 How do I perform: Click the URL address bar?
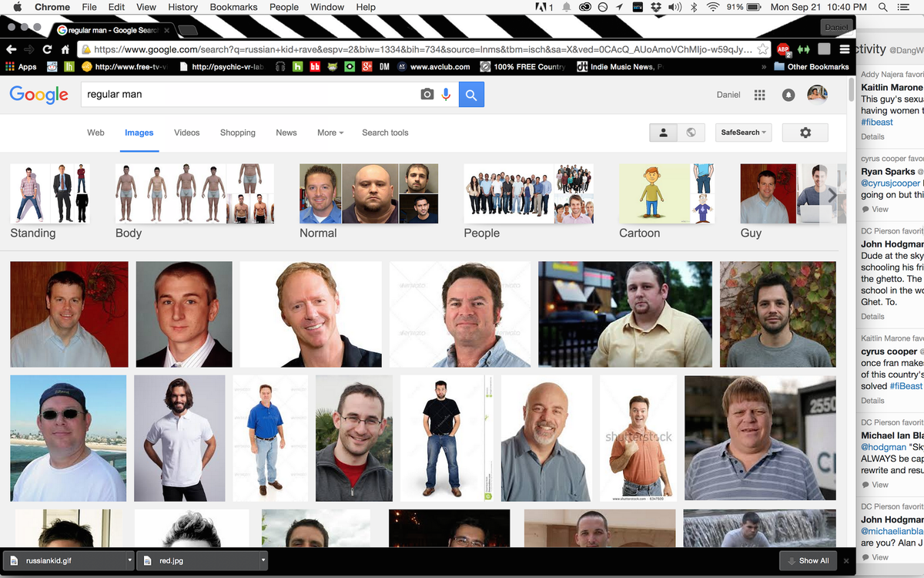coord(422,49)
